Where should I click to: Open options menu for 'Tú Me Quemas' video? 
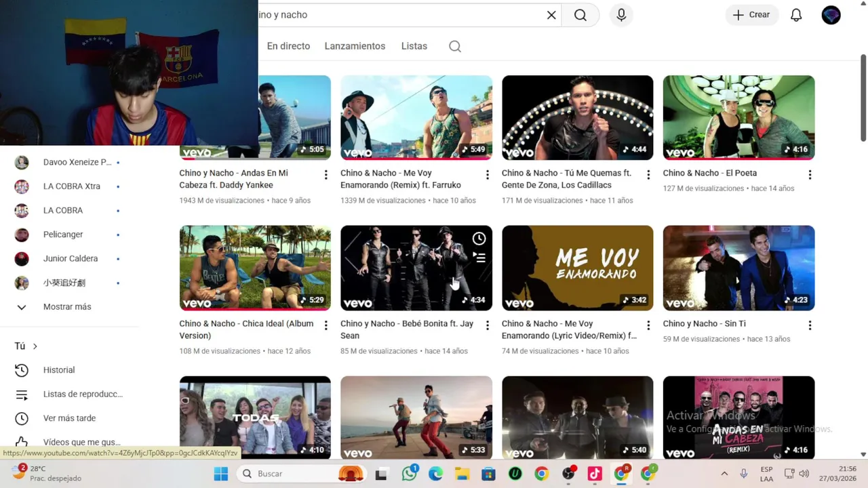(648, 175)
